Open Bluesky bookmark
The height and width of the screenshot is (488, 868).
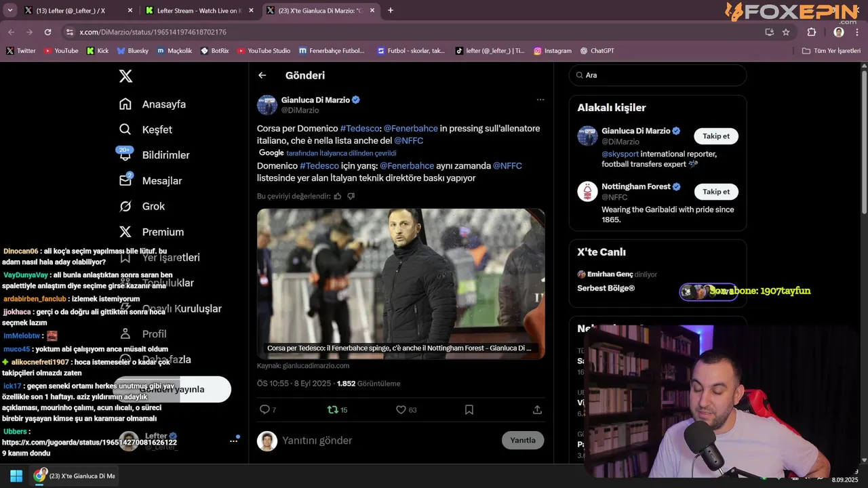tap(132, 51)
